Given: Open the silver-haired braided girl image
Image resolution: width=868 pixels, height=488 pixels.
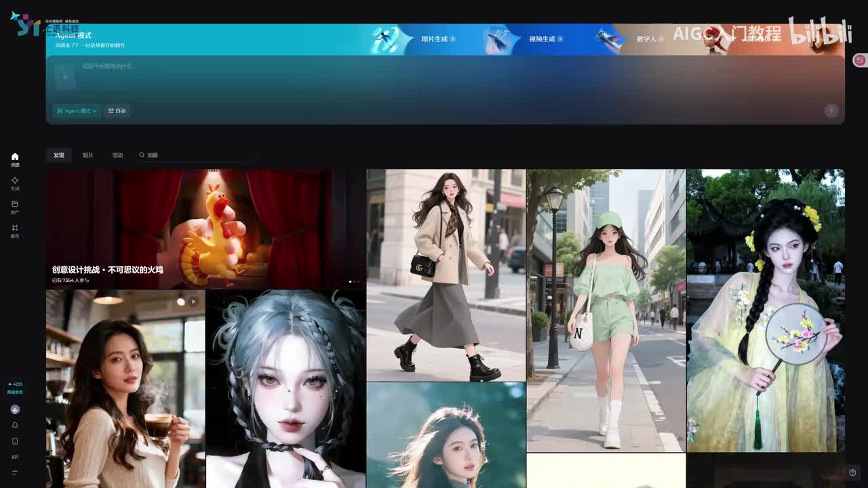Looking at the screenshot, I should tap(285, 389).
